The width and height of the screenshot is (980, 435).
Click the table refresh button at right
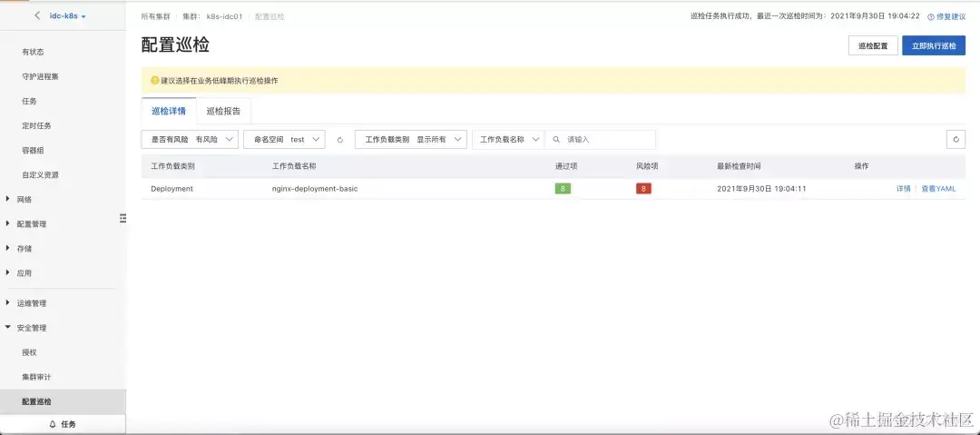click(955, 140)
